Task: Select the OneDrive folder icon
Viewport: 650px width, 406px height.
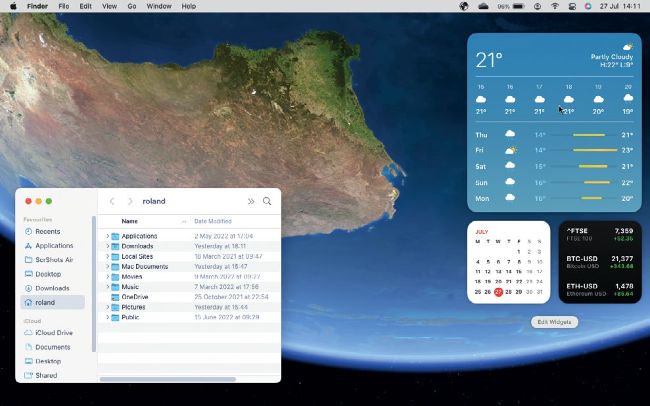Action: pyautogui.click(x=115, y=297)
